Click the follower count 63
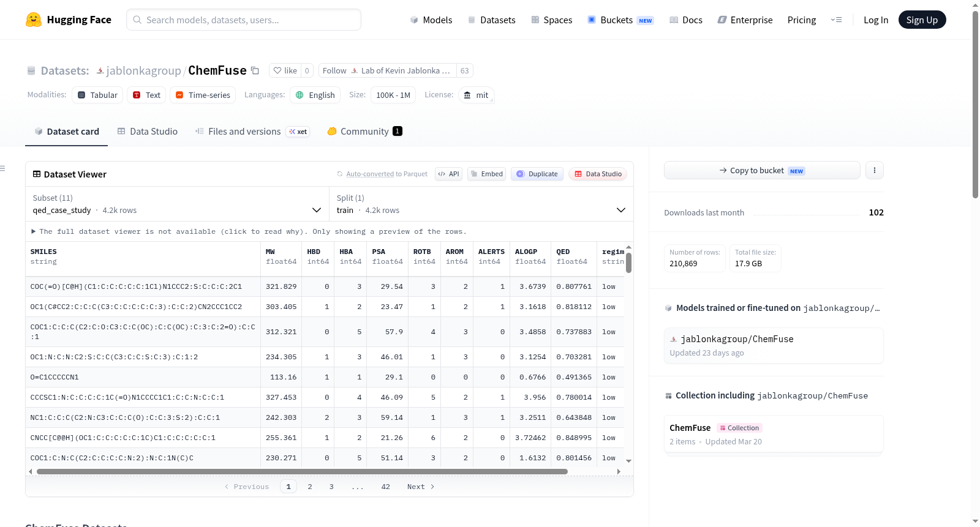This screenshot has width=980, height=527. click(465, 70)
